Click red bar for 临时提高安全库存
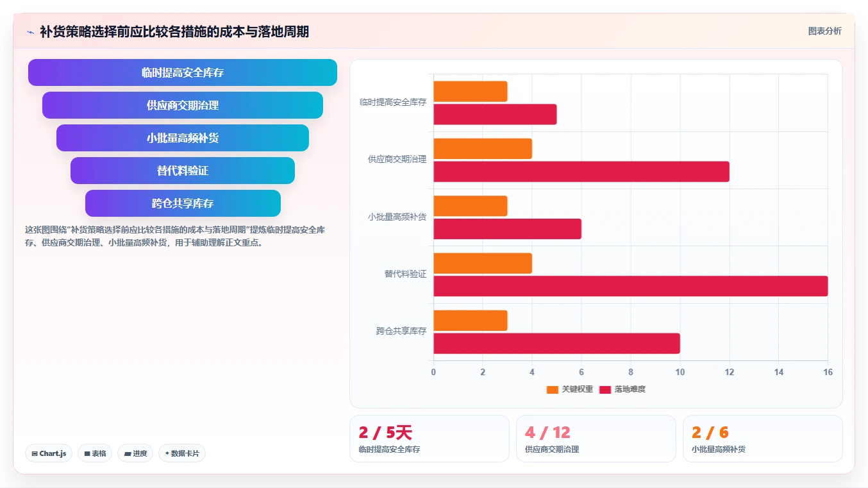Image resolution: width=868 pixels, height=488 pixels. tap(495, 114)
